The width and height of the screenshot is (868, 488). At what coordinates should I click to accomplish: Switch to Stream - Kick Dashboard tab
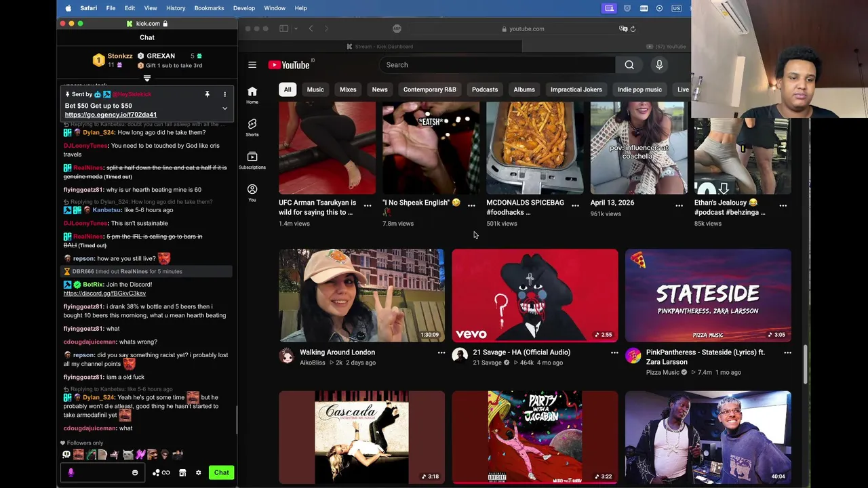pos(380,47)
